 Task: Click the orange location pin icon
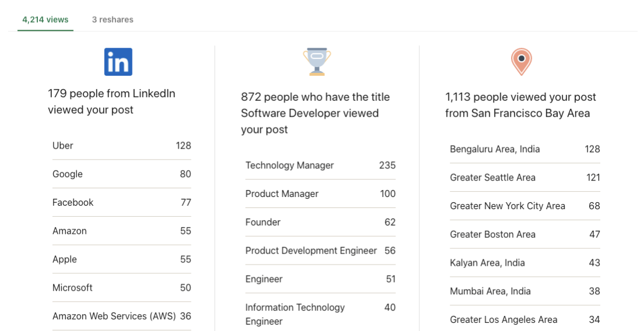point(521,62)
